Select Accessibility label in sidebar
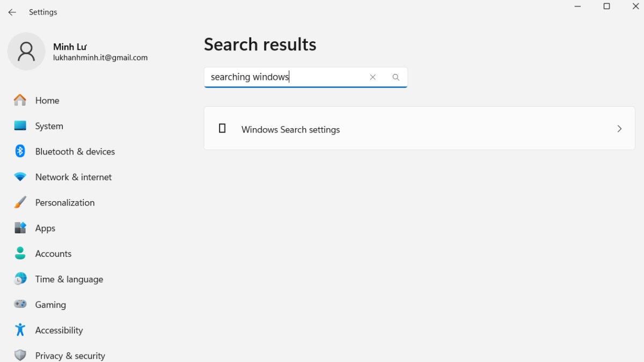This screenshot has height=362, width=644. coord(59,330)
